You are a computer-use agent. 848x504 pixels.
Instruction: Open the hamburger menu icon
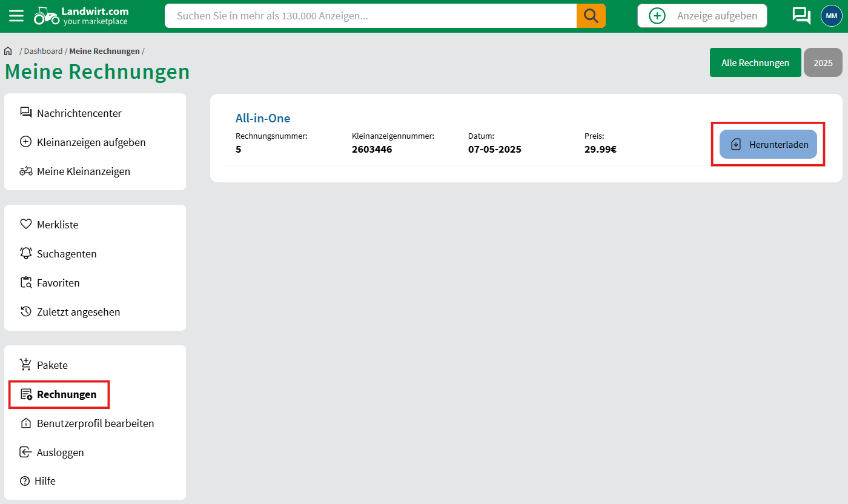(16, 16)
